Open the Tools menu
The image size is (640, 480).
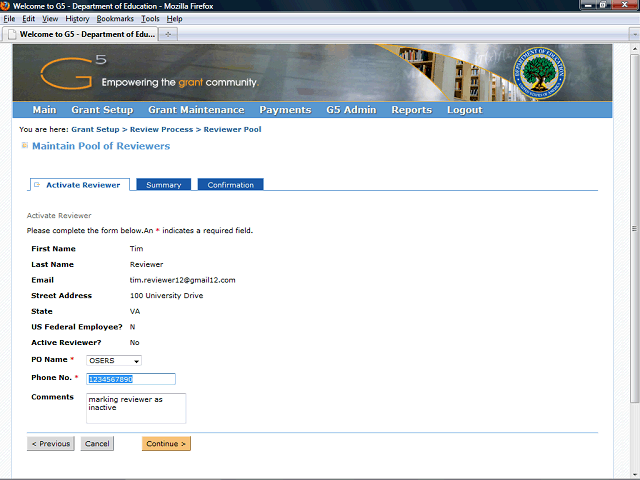coord(150,19)
